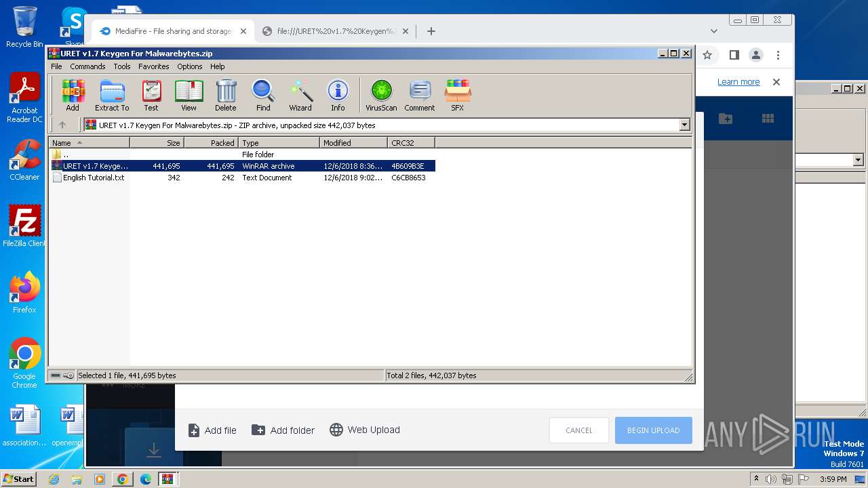The image size is (868, 488).
Task: Sort by the Packed column header
Action: (211, 142)
